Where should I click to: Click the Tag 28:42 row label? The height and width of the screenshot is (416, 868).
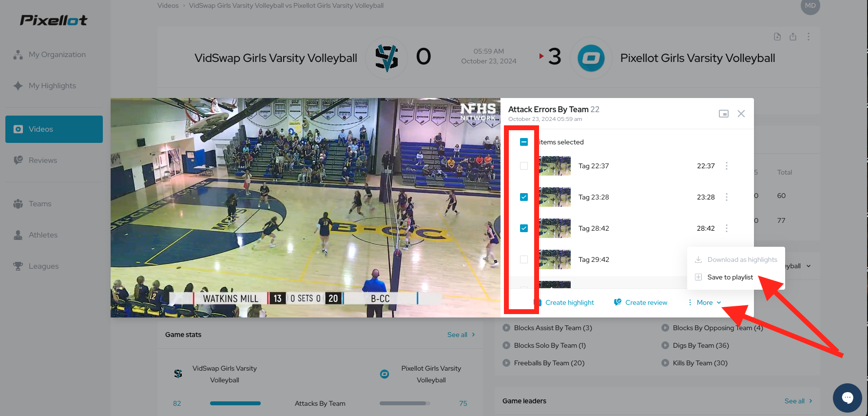pos(594,228)
